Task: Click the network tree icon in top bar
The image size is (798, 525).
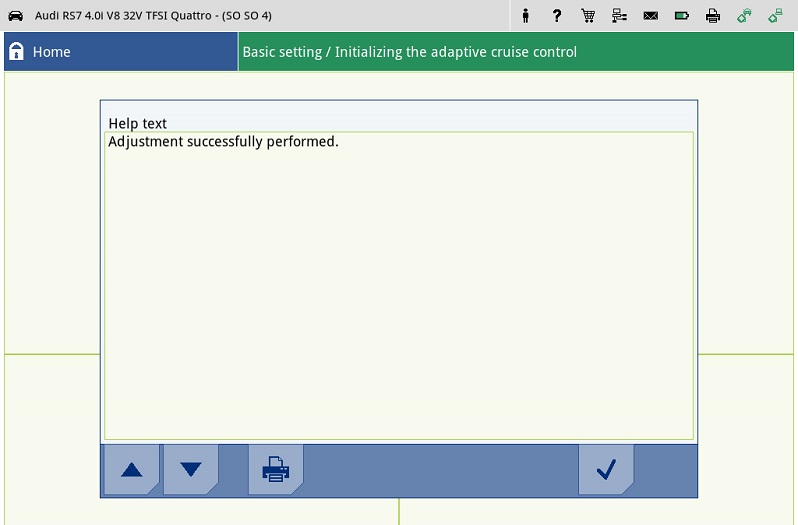Action: [x=619, y=16]
